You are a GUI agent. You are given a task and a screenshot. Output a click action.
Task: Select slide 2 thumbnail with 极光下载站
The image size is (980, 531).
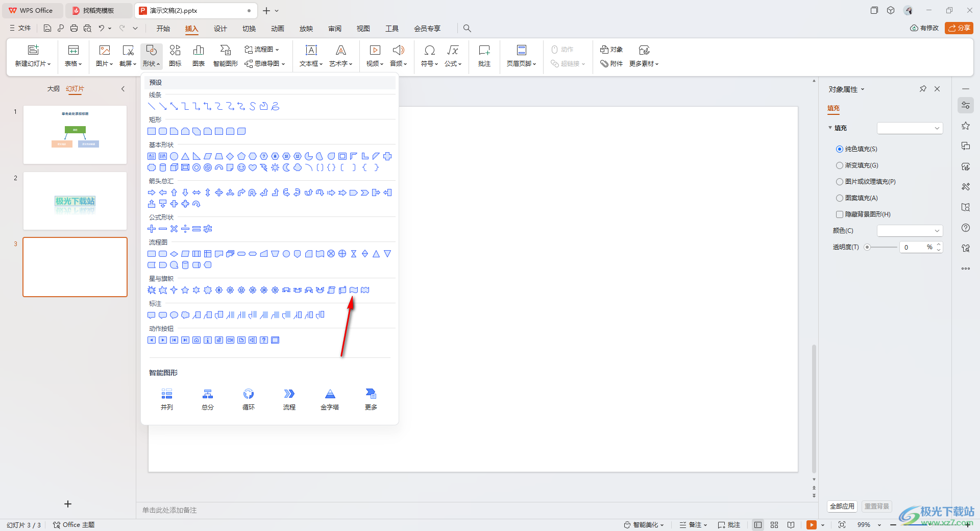click(x=75, y=201)
